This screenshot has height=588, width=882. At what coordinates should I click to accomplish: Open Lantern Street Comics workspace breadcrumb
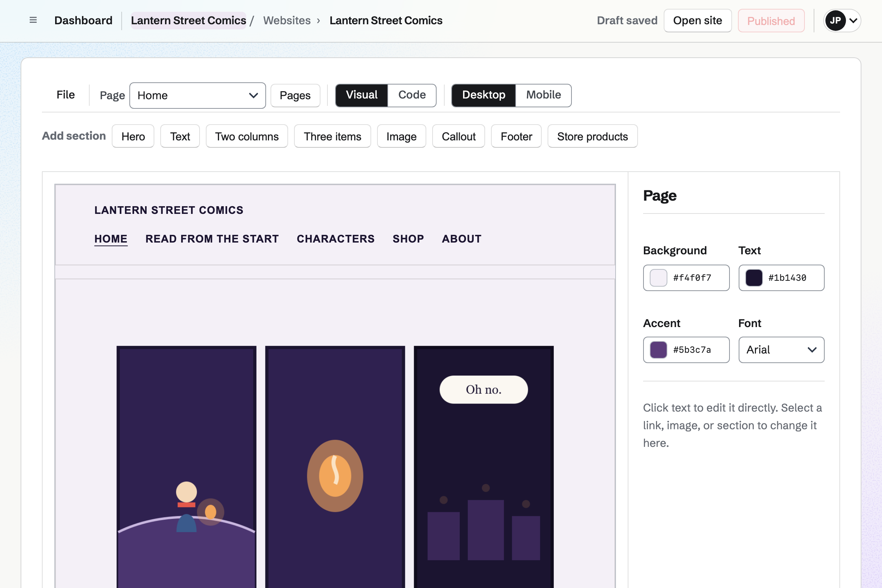(189, 21)
